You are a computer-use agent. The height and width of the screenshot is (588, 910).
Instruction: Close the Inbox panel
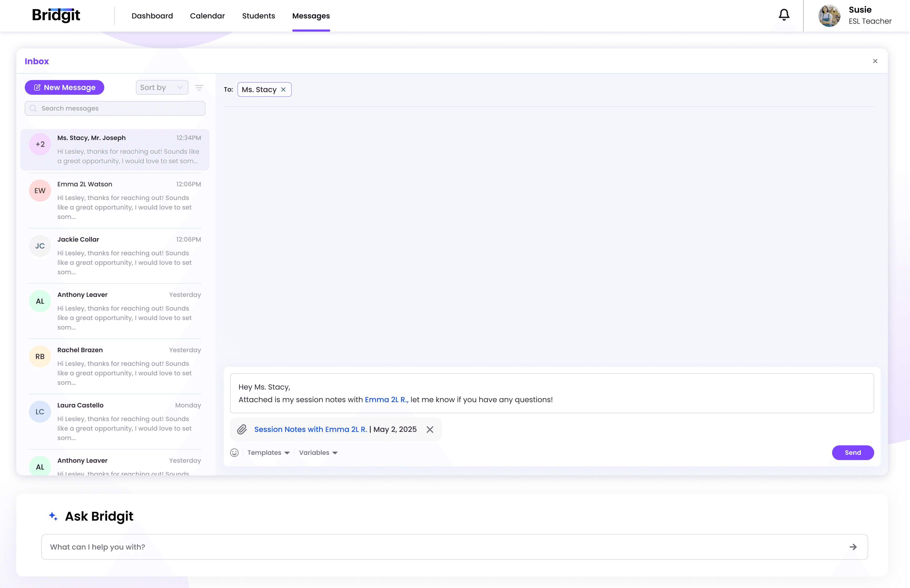coord(875,61)
